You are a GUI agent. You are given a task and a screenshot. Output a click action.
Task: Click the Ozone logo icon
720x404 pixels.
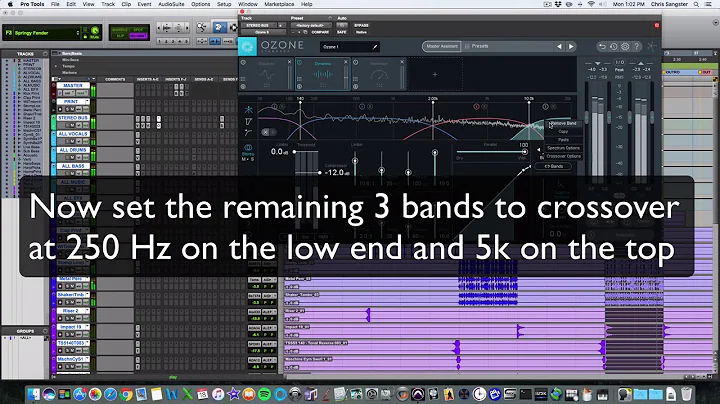click(x=247, y=46)
